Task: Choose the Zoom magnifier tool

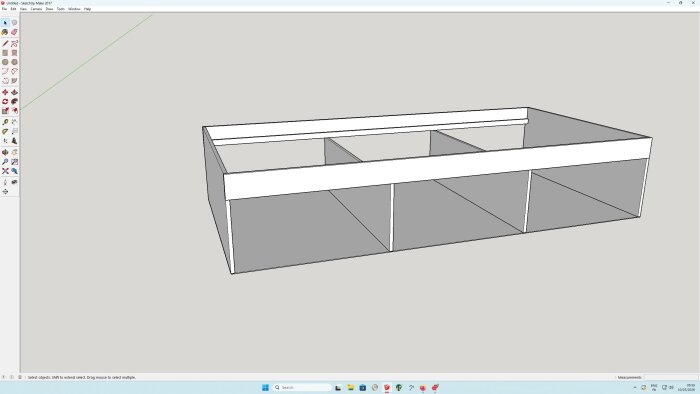Action: (5, 162)
